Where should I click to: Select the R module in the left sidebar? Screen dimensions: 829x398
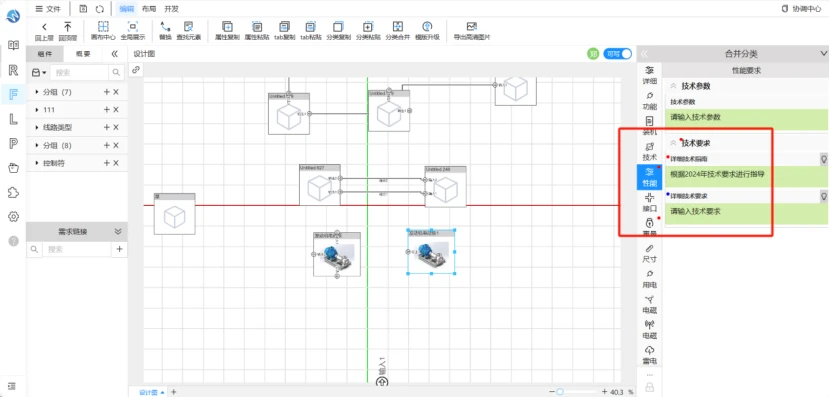14,70
